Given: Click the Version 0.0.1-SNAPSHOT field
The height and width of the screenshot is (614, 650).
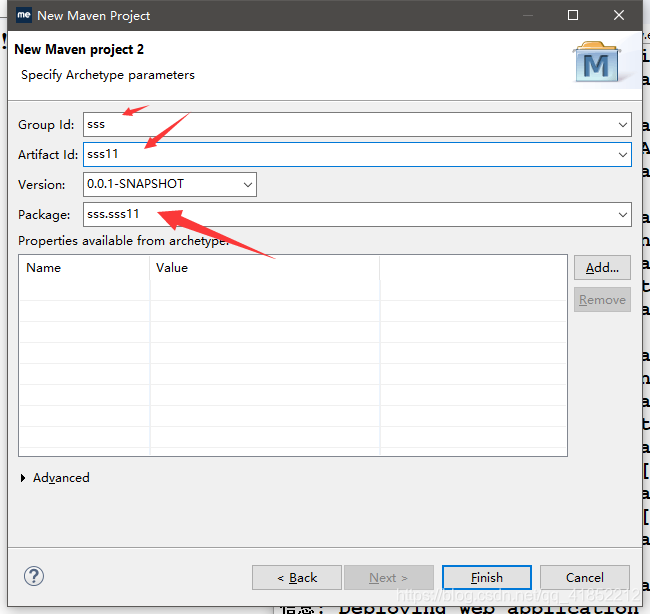Looking at the screenshot, I should click(x=170, y=184).
